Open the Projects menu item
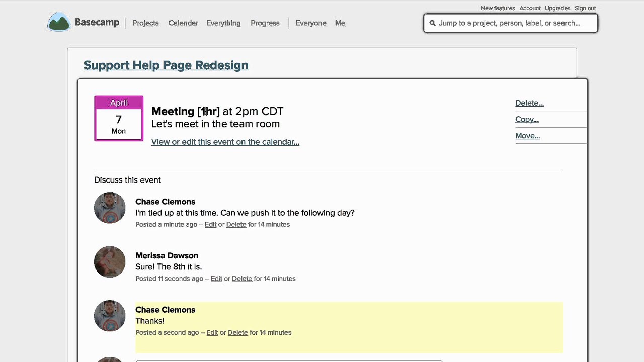Screen dimensions: 644x362 point(145,23)
